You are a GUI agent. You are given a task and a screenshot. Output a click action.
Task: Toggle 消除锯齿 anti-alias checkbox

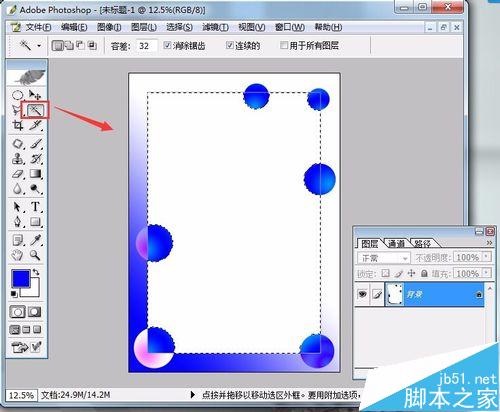pos(168,45)
